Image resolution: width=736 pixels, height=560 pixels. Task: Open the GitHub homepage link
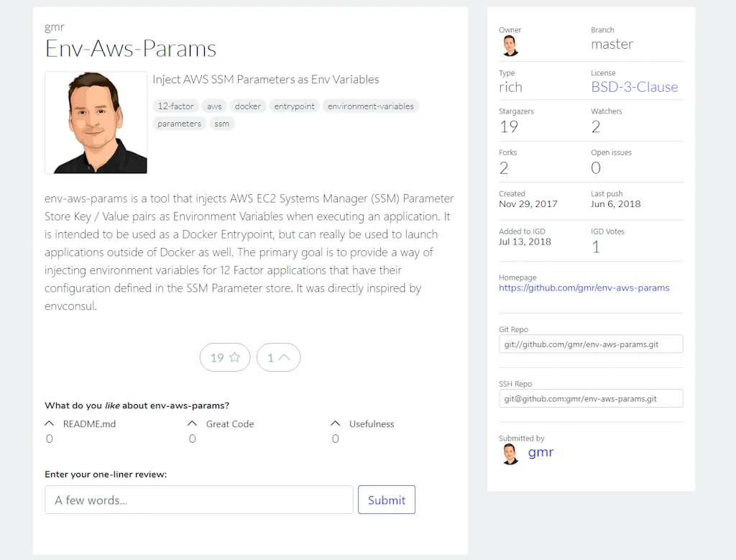[x=584, y=288]
